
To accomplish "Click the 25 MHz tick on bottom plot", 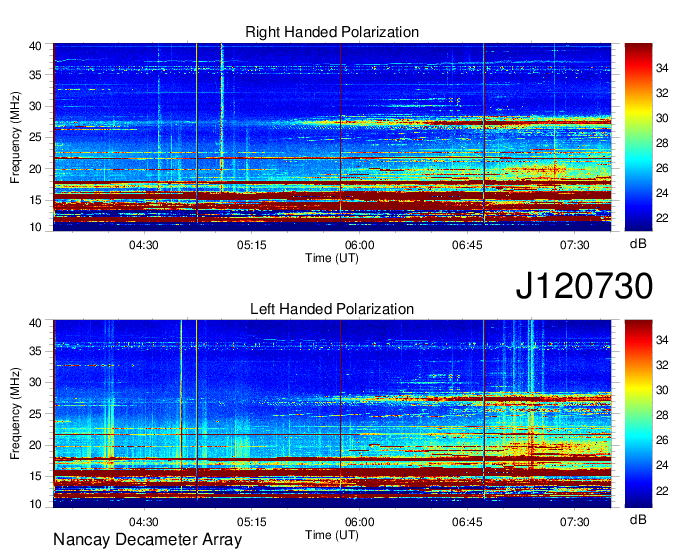I will pos(35,414).
